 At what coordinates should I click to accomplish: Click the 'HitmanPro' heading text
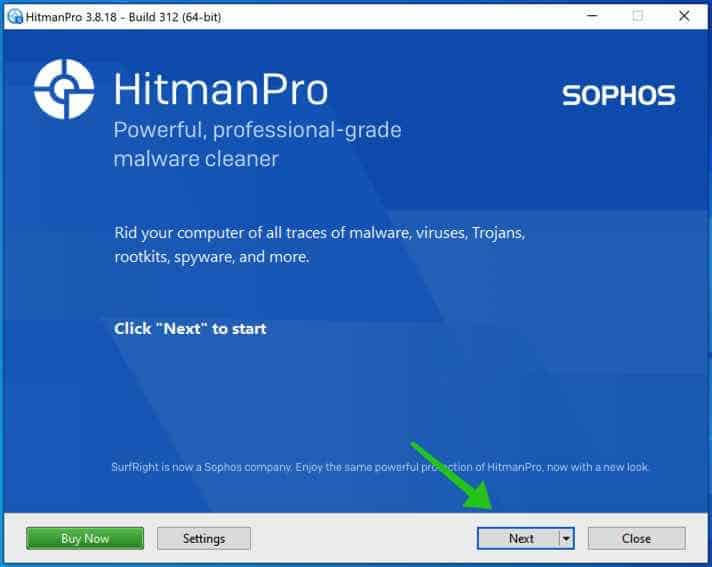click(221, 89)
